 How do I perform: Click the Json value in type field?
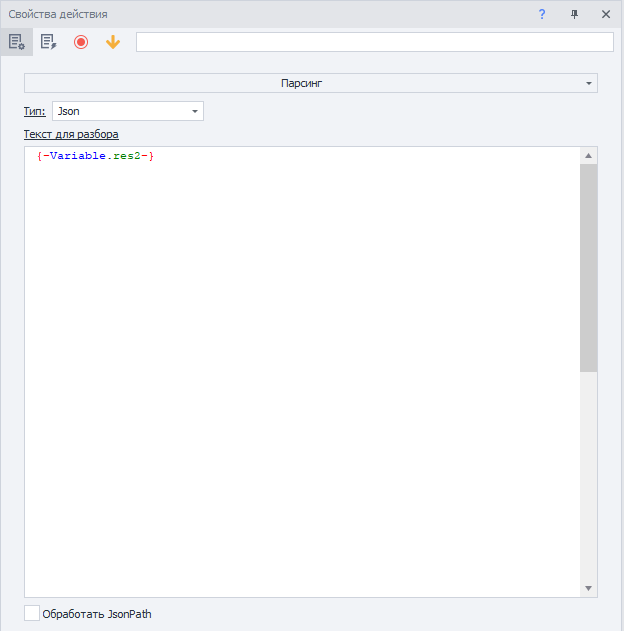tap(69, 111)
